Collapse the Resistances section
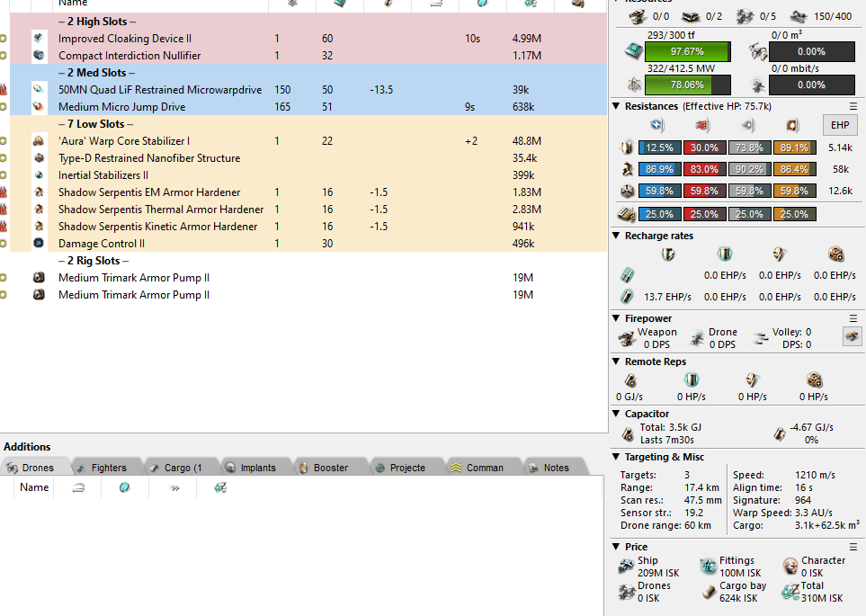Screen dimensions: 866x616 (x=616, y=106)
